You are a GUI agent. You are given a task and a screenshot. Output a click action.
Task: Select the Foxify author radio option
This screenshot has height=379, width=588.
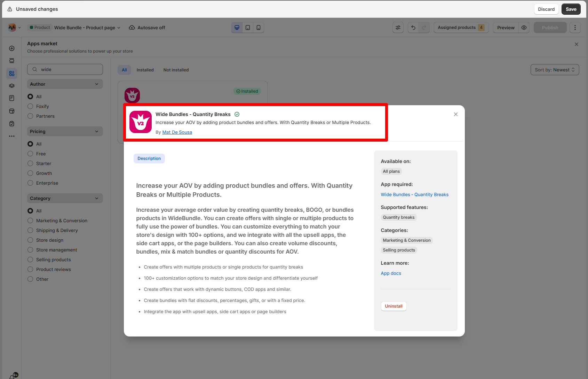click(31, 106)
